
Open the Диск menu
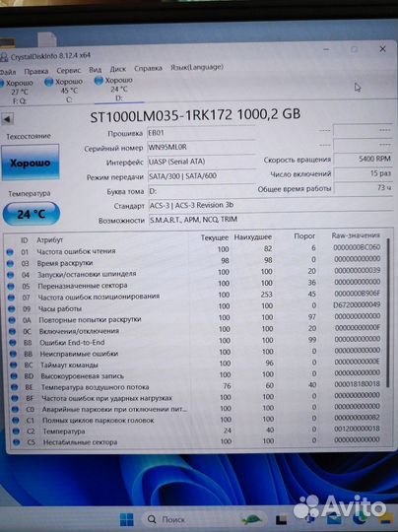pyautogui.click(x=118, y=69)
